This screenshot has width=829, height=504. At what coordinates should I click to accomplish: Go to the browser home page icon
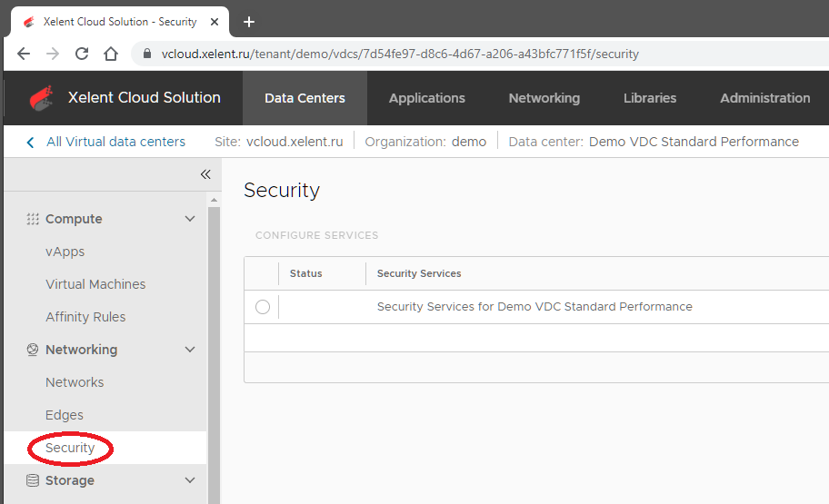(111, 54)
